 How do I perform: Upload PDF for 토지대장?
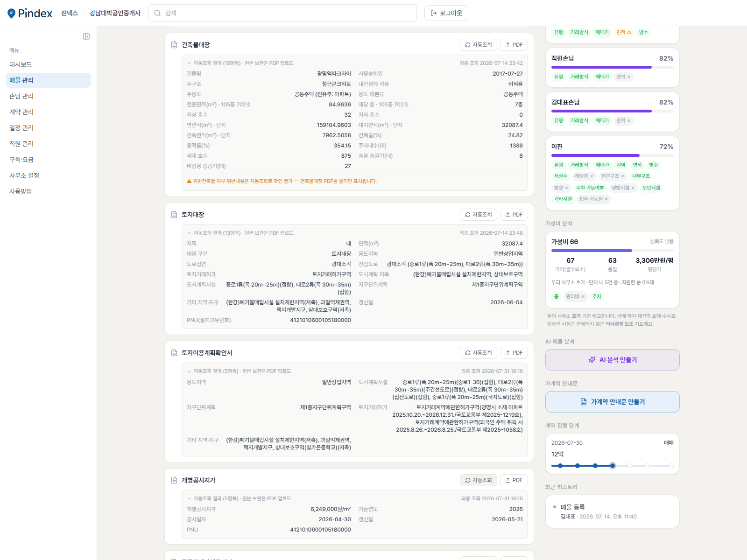pyautogui.click(x=514, y=215)
